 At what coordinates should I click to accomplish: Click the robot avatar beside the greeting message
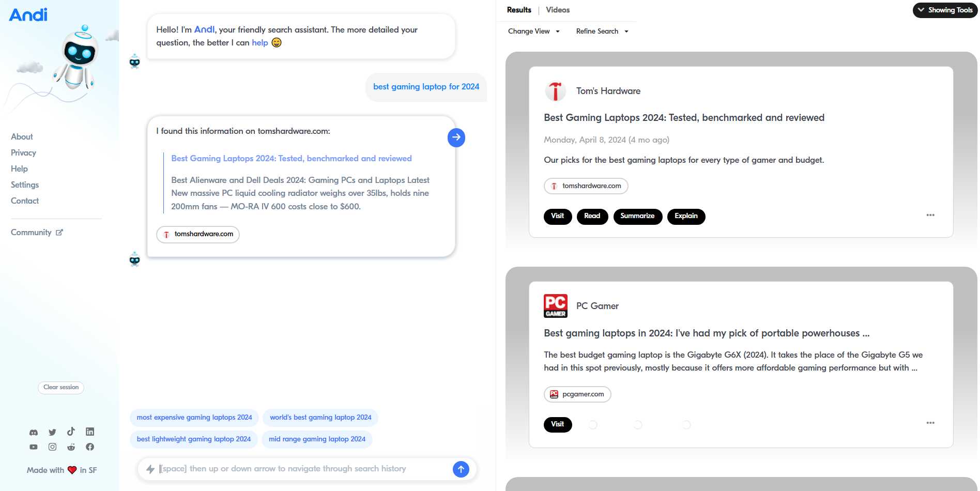(x=135, y=62)
